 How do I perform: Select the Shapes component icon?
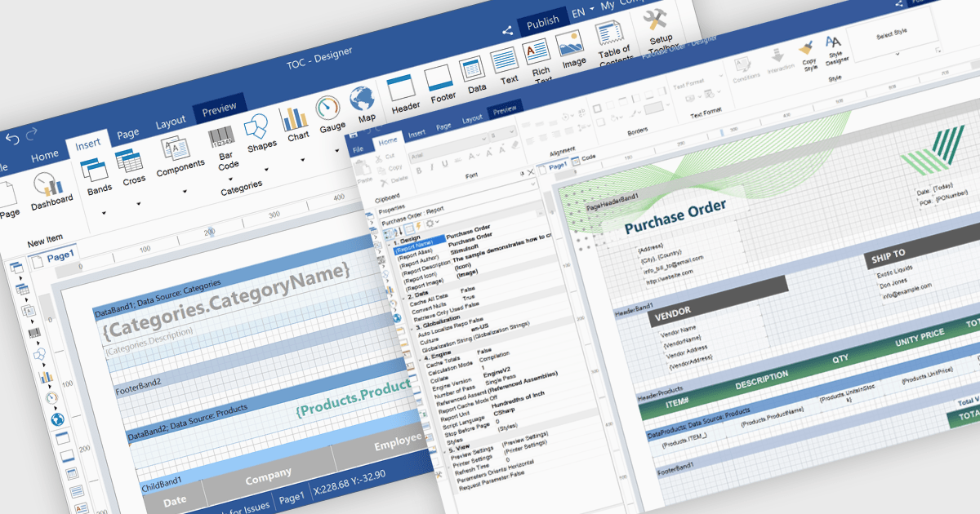pyautogui.click(x=258, y=126)
